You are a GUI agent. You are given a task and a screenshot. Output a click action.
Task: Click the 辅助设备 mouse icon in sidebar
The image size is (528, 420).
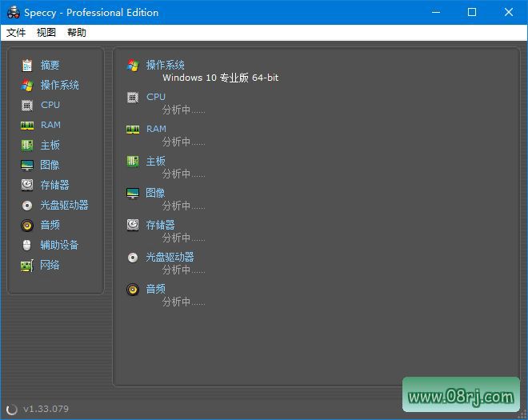point(27,245)
